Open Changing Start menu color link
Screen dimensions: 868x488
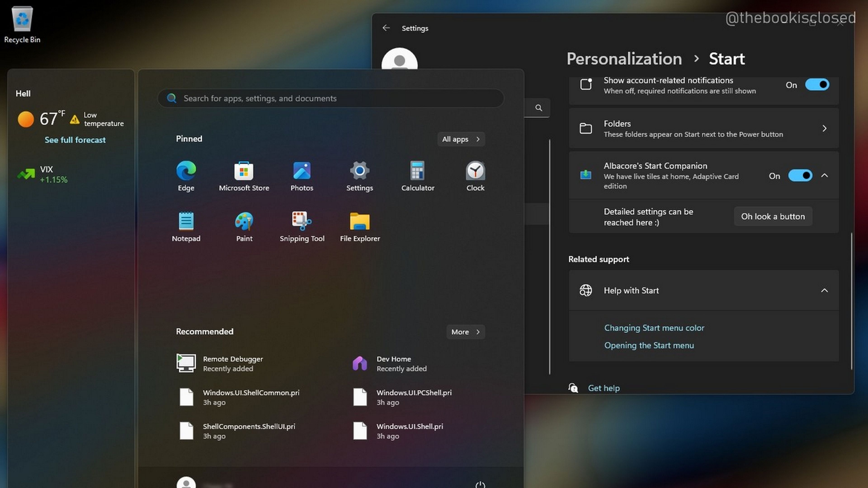654,328
